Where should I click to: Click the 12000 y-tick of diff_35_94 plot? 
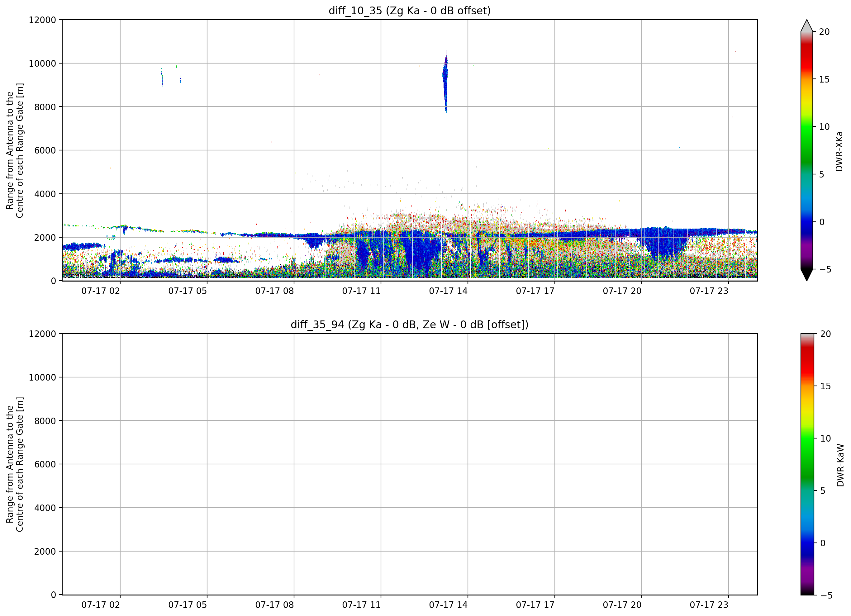click(x=42, y=334)
